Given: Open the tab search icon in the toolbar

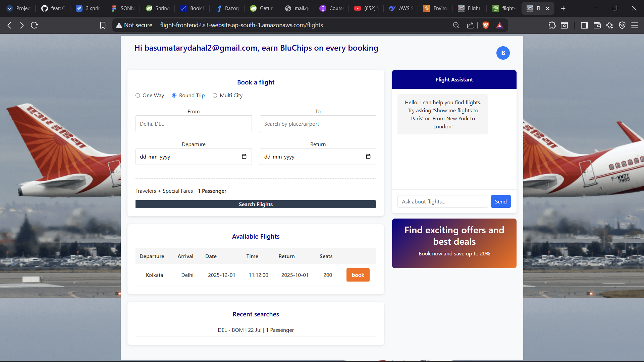Looking at the screenshot, I should coord(565,25).
